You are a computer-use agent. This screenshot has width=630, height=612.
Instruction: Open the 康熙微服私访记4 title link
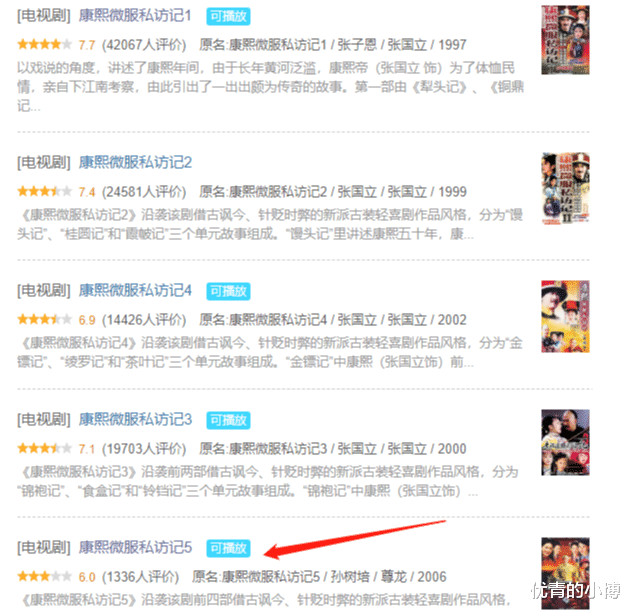(135, 291)
